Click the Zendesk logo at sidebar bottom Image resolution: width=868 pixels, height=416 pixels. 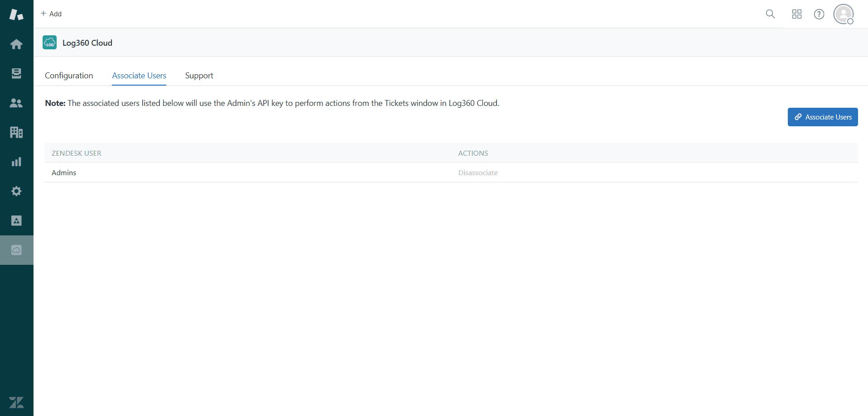(16, 402)
